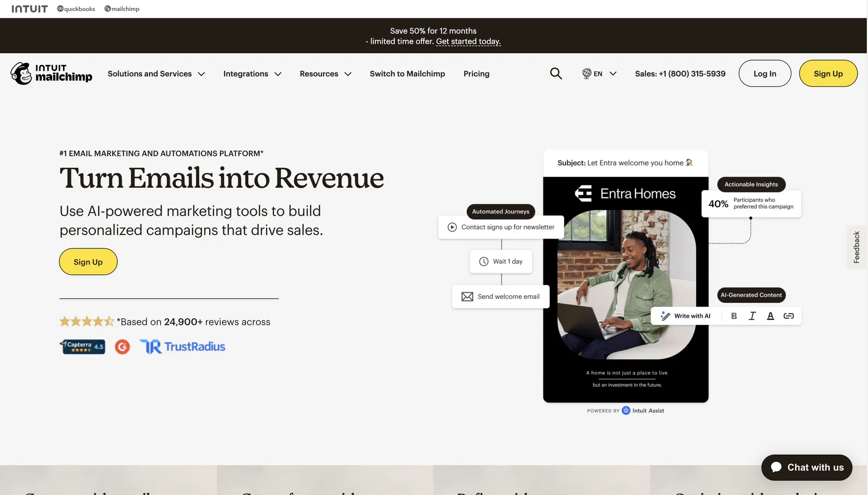The height and width of the screenshot is (495, 868).
Task: Expand the Integrations menu
Action: (x=252, y=74)
